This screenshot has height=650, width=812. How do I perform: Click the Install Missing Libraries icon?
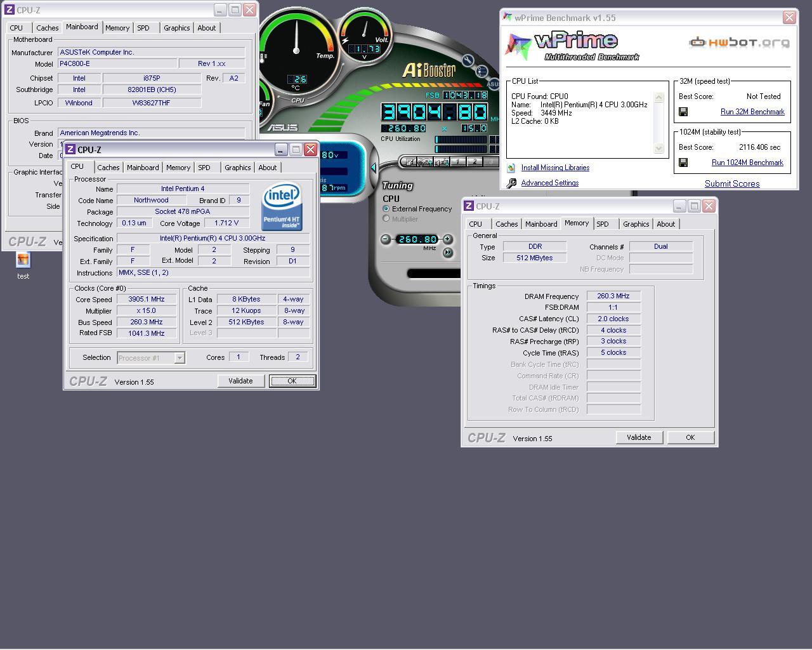point(511,168)
